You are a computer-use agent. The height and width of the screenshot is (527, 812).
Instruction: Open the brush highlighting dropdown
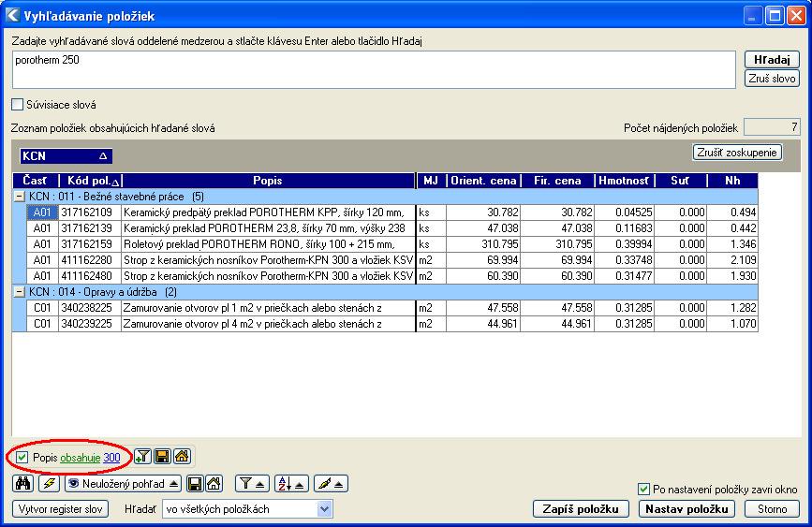tap(331, 484)
